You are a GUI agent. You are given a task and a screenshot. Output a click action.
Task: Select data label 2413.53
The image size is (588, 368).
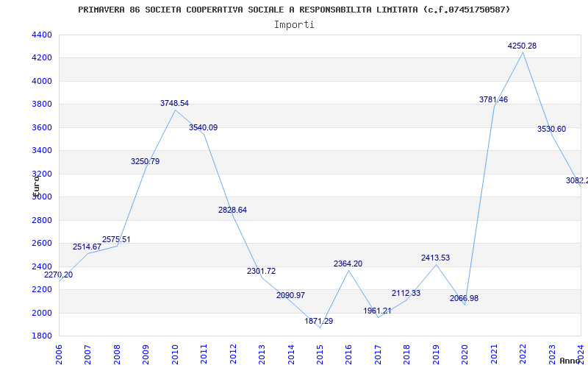pyautogui.click(x=435, y=258)
